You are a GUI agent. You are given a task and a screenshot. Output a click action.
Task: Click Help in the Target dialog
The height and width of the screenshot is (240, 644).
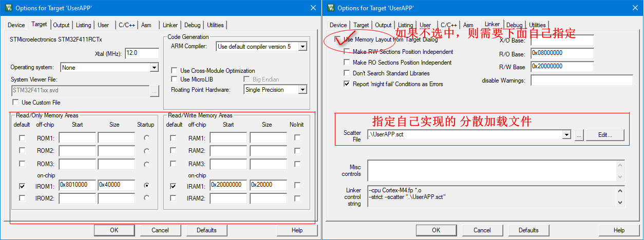(x=297, y=230)
